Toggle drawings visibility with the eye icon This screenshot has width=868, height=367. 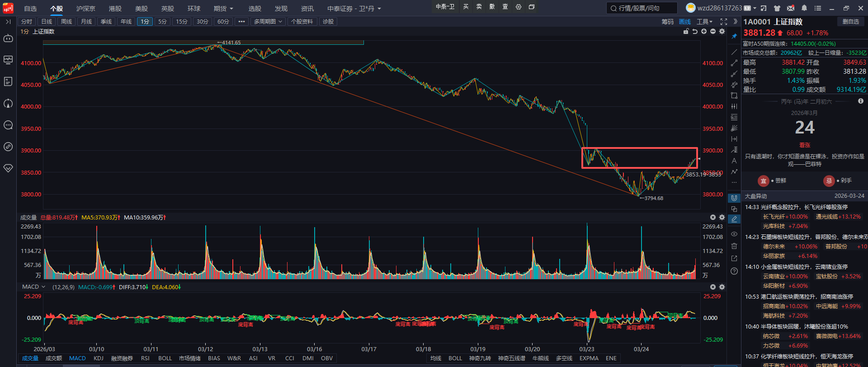(x=734, y=234)
